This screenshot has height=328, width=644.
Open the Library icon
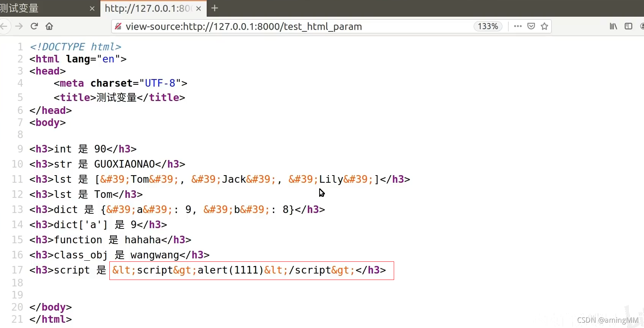tap(613, 26)
